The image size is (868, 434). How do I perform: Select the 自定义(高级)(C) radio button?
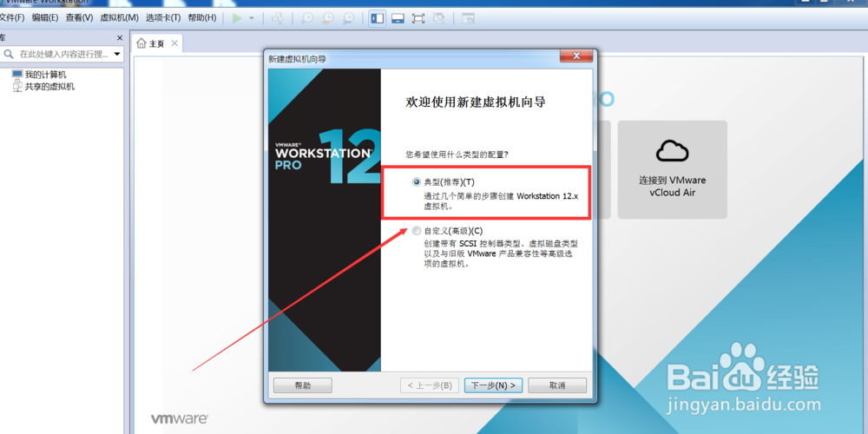click(417, 231)
